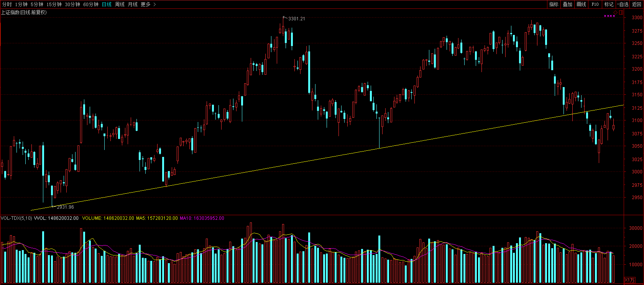Select the 1分钟 period tab
This screenshot has height=285, width=644.
click(x=21, y=4)
